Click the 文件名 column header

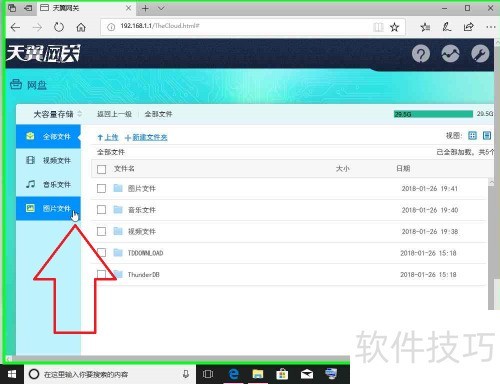pos(124,169)
